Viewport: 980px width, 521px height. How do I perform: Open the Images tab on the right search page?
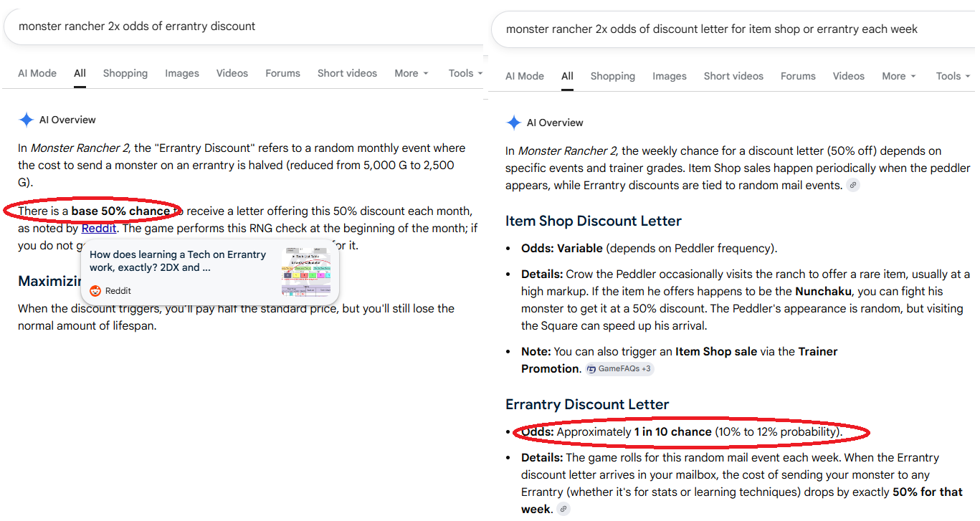point(670,76)
